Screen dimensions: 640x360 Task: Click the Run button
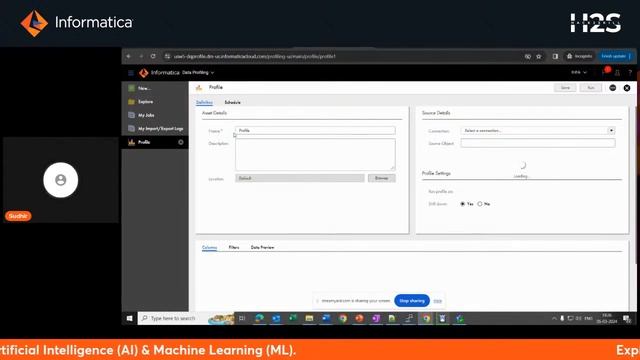[591, 88]
